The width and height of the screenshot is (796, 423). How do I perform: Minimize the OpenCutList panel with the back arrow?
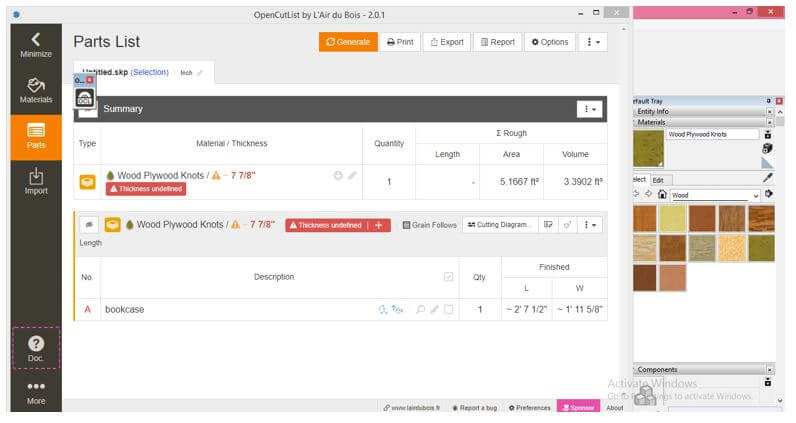pyautogui.click(x=36, y=45)
